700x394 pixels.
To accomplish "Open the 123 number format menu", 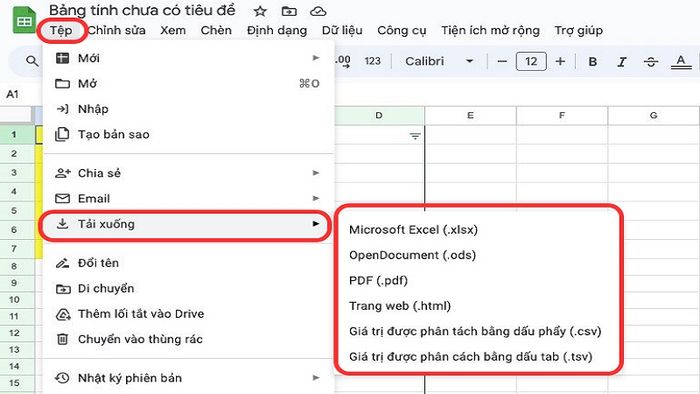I will (372, 61).
